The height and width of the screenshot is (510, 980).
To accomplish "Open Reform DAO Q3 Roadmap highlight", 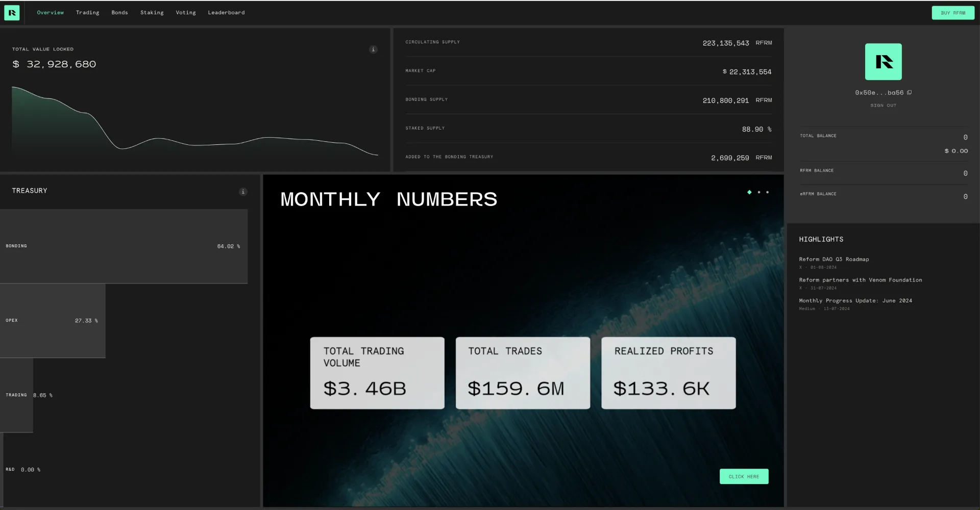I will (x=834, y=259).
